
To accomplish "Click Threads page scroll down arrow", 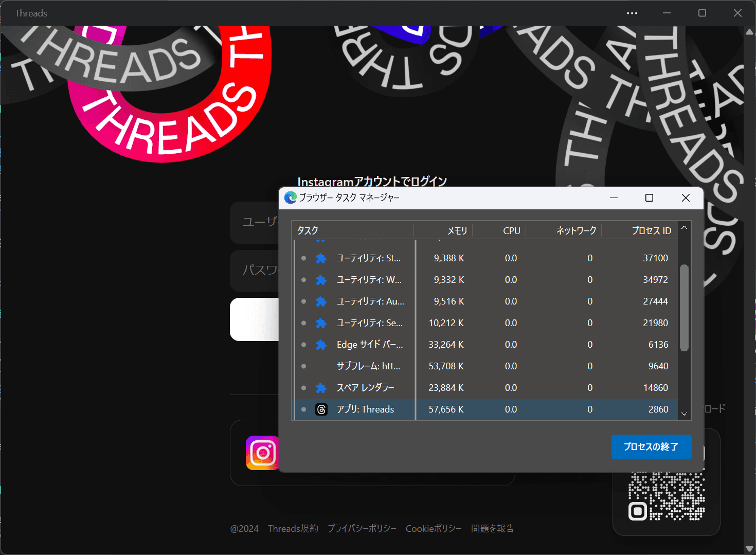I will pyautogui.click(x=749, y=549).
